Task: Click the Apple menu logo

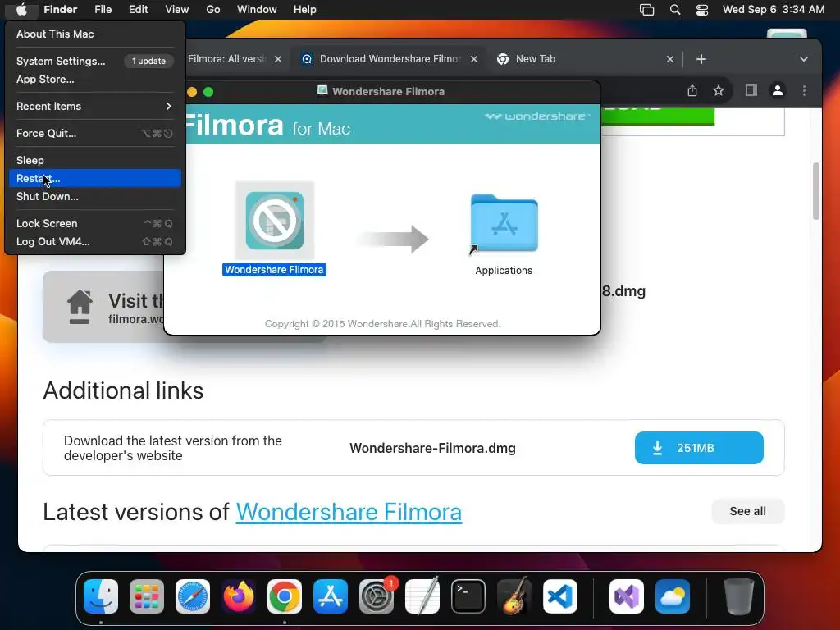Action: click(21, 10)
